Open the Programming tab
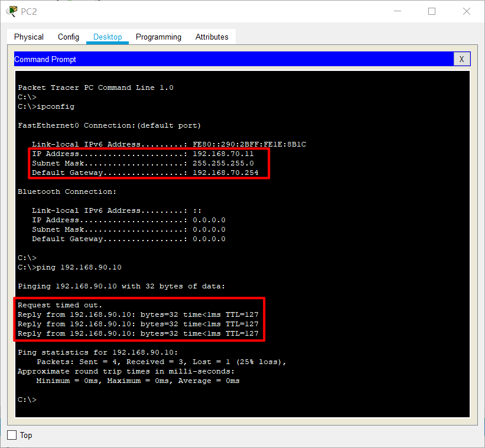Screen dimensions: 485x448 (x=158, y=37)
